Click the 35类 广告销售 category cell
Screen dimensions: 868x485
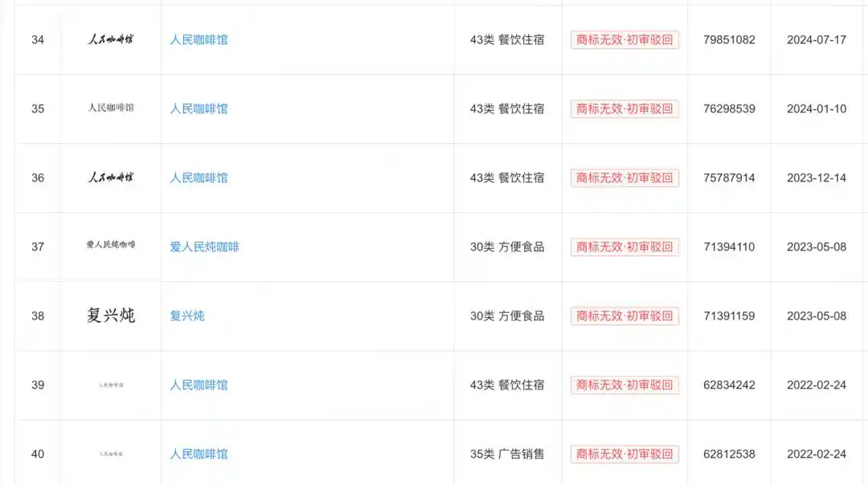pyautogui.click(x=507, y=454)
